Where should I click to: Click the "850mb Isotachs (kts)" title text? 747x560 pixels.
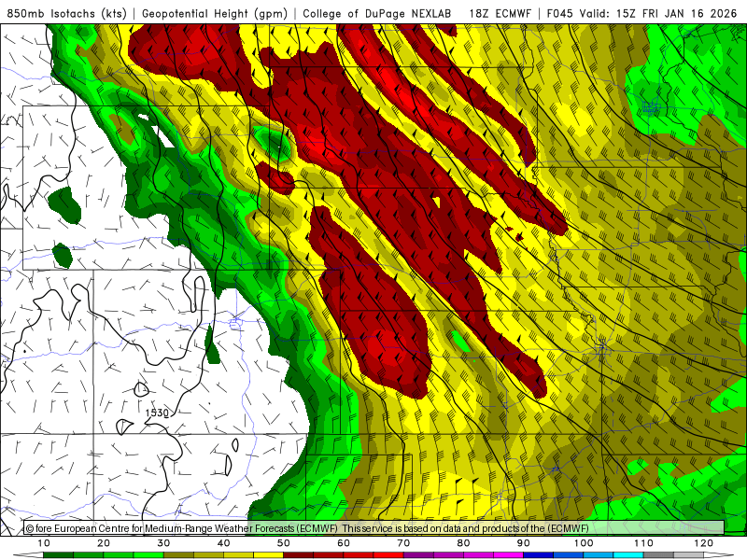(66, 14)
